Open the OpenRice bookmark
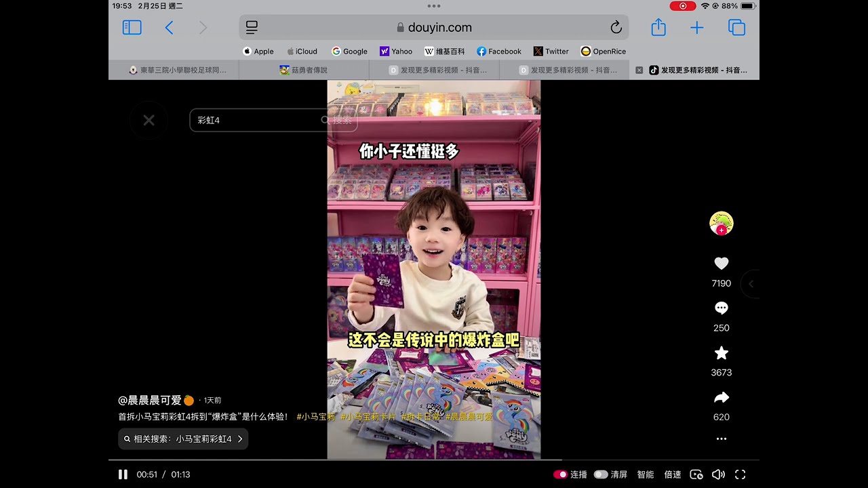 click(604, 52)
